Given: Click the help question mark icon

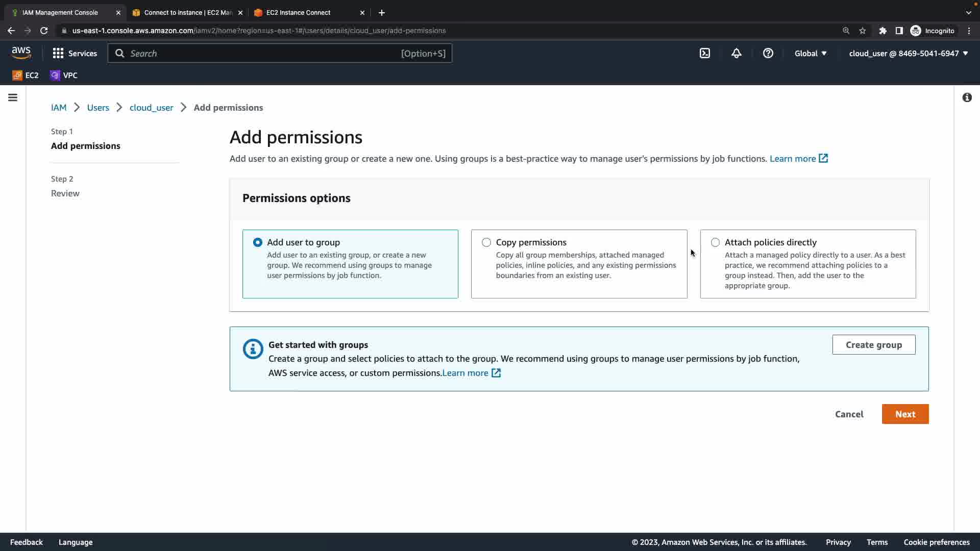Looking at the screenshot, I should [x=768, y=53].
